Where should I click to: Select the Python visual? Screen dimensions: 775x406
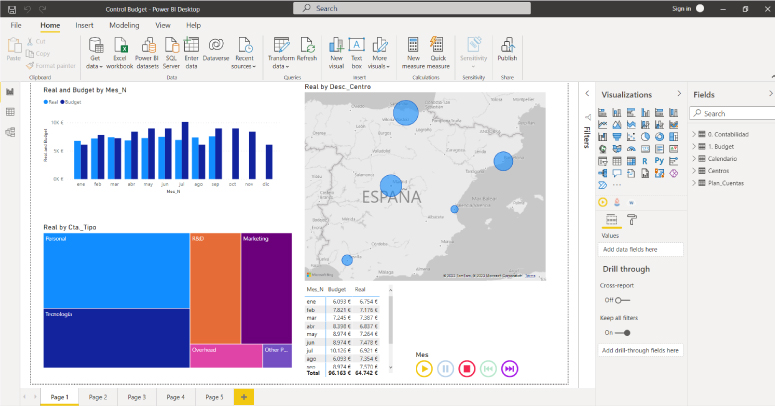pos(659,161)
